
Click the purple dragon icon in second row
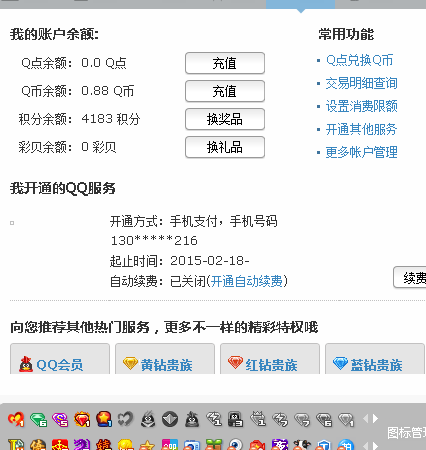tap(82, 445)
